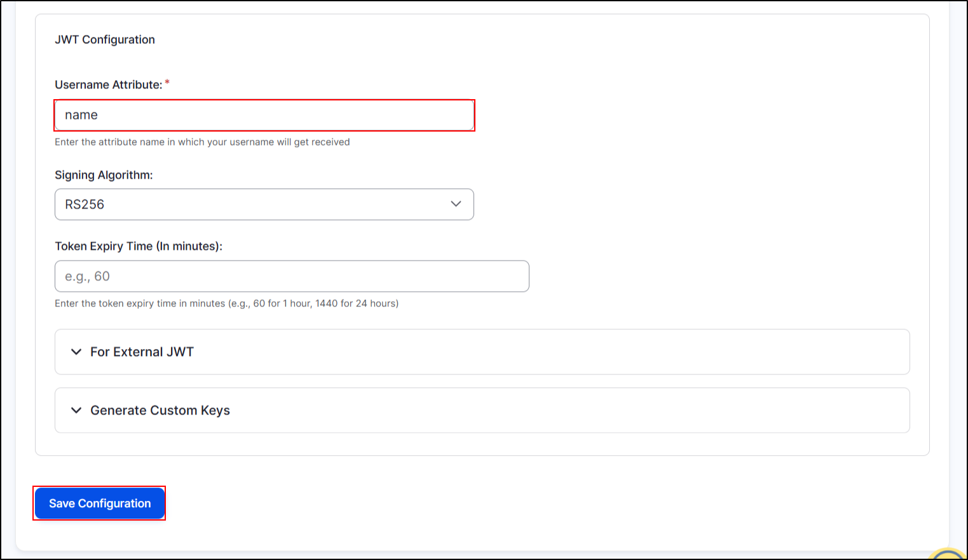The image size is (968, 560).
Task: Click the token expiry helper text below the field
Action: coord(226,303)
